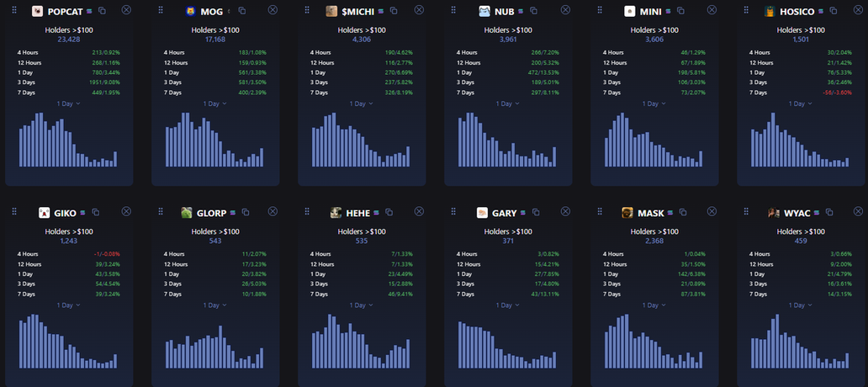Expand the 1 Day timeframe selector on NUB
868x387 pixels.
click(x=508, y=103)
